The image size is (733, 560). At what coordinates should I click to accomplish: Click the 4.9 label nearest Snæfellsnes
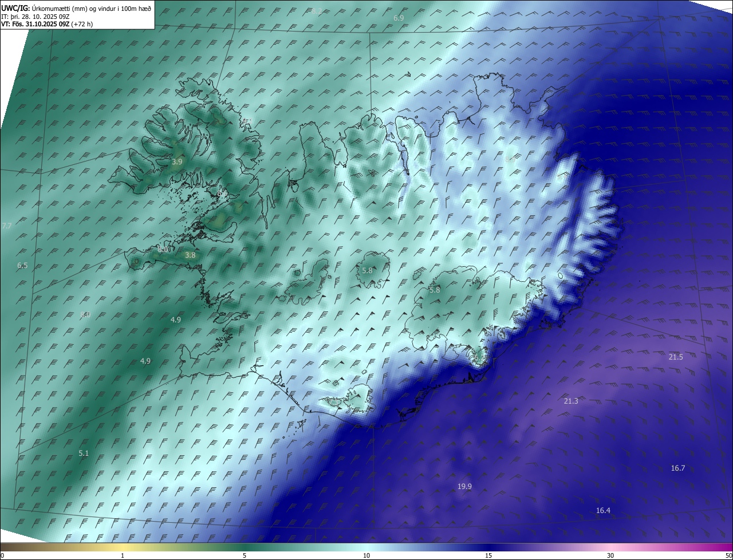pyautogui.click(x=176, y=320)
